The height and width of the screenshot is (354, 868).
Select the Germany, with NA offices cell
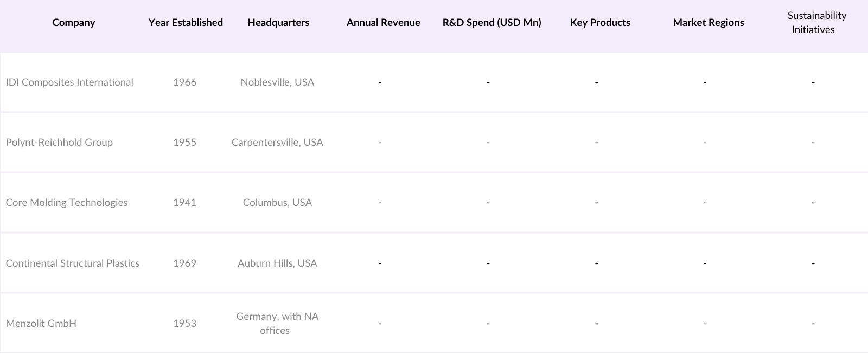[x=277, y=324]
